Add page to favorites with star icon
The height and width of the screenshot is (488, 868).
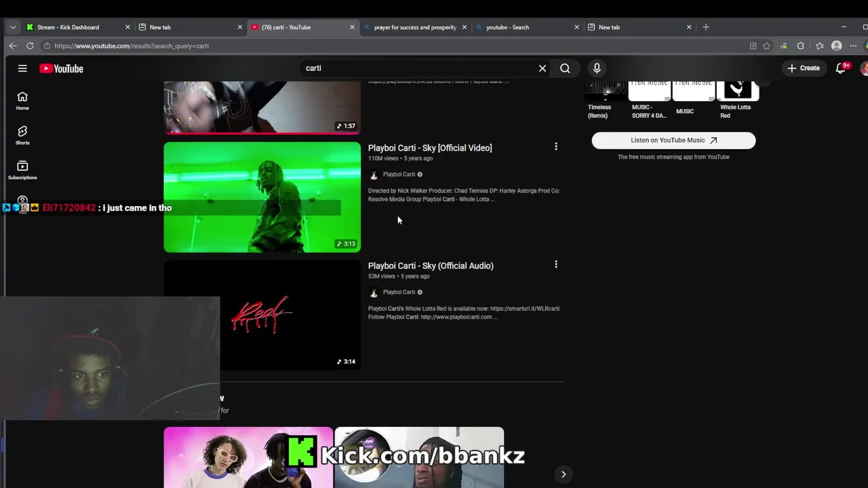[x=766, y=46]
